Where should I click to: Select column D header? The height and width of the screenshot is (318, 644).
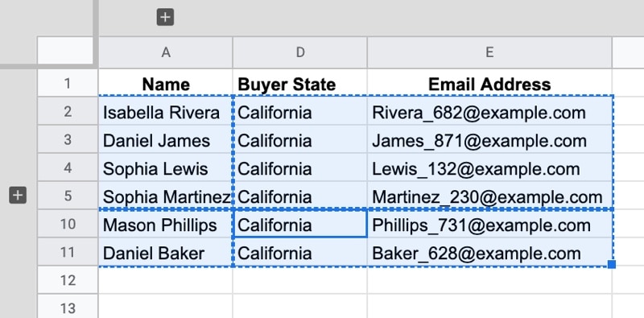300,52
